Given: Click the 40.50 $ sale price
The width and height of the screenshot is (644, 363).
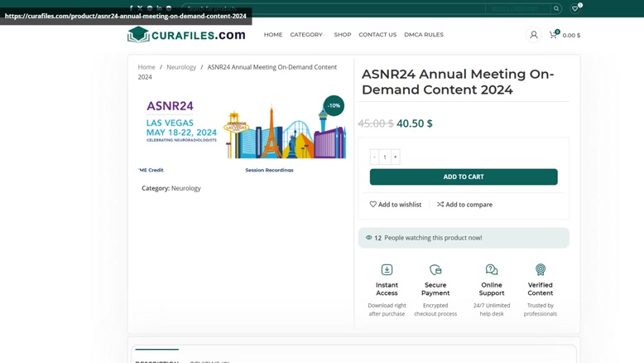Looking at the screenshot, I should [415, 123].
